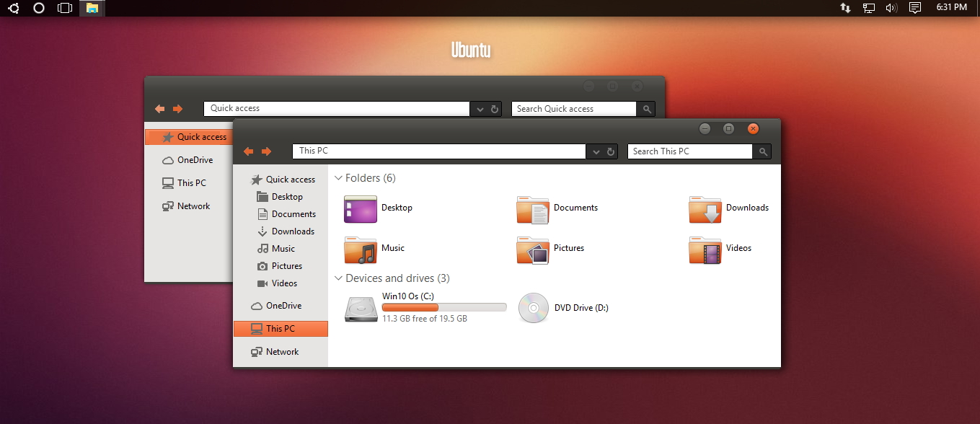Image resolution: width=980 pixels, height=424 pixels.
Task: Maximize the This PC window
Action: pos(728,128)
